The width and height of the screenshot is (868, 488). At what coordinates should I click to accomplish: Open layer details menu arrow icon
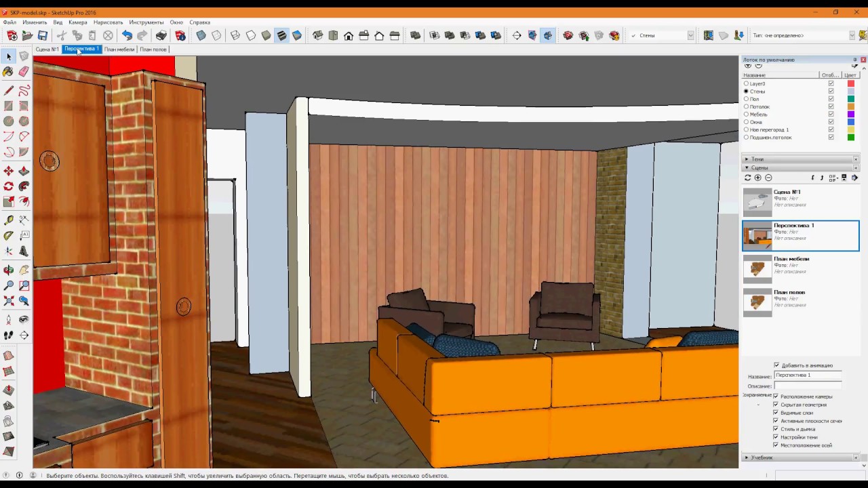point(854,66)
